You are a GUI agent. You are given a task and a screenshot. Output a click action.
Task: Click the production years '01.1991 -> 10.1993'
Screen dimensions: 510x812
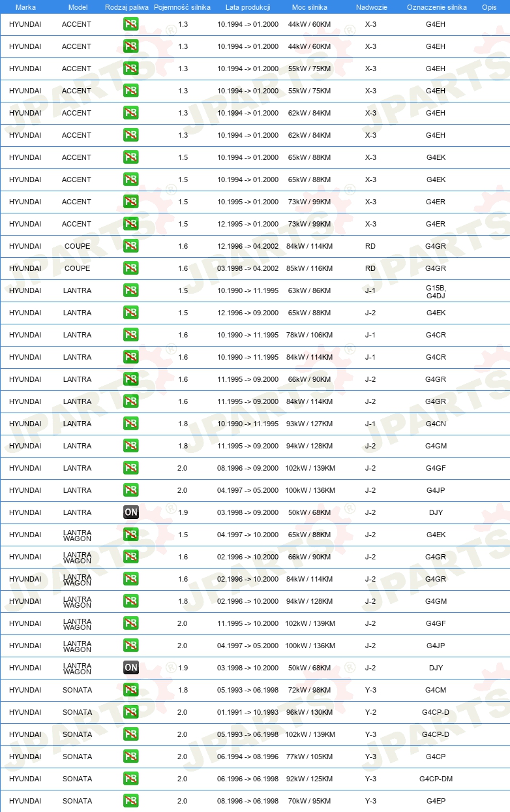point(248,712)
